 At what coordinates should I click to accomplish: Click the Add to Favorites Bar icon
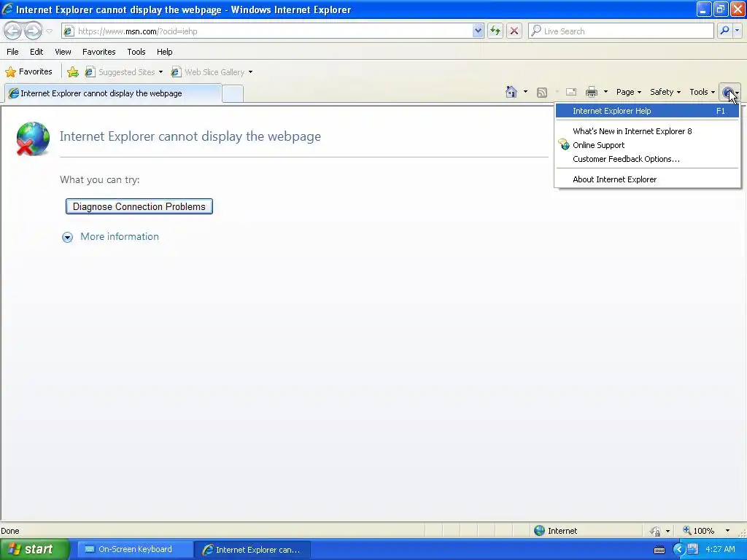click(72, 72)
